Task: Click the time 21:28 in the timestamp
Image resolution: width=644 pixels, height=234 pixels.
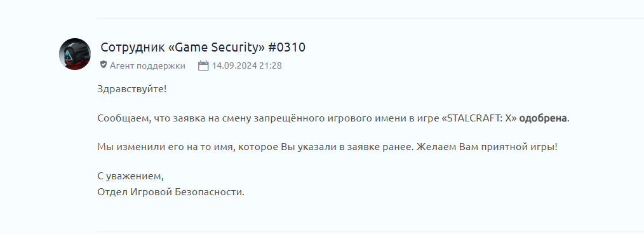Action: click(x=271, y=65)
